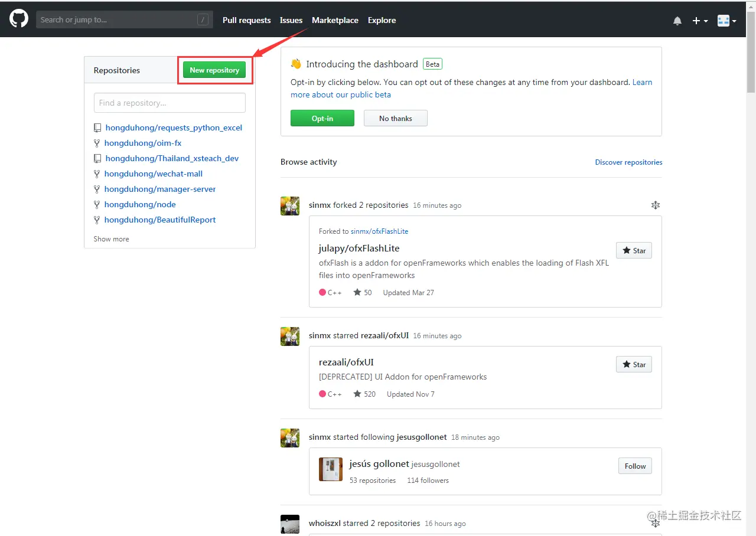The height and width of the screenshot is (536, 756).
Task: Star the julapy/ofxFlashLite repository
Action: pos(634,251)
